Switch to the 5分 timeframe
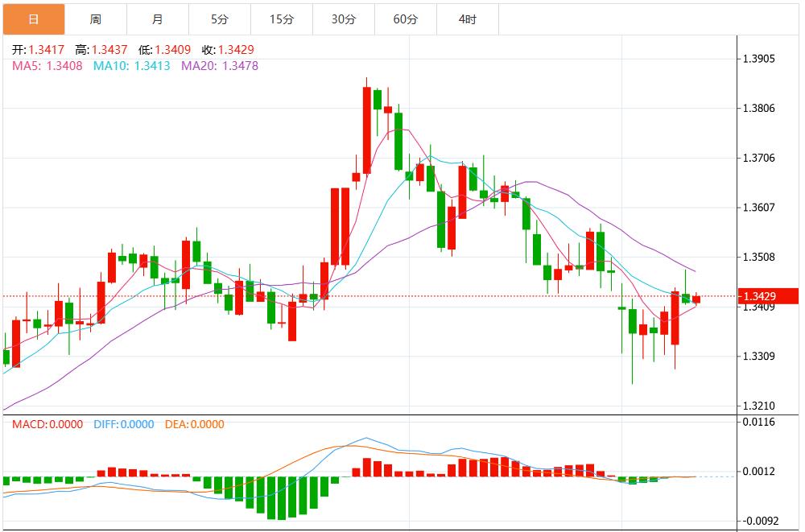The height and width of the screenshot is (532, 805). click(220, 19)
